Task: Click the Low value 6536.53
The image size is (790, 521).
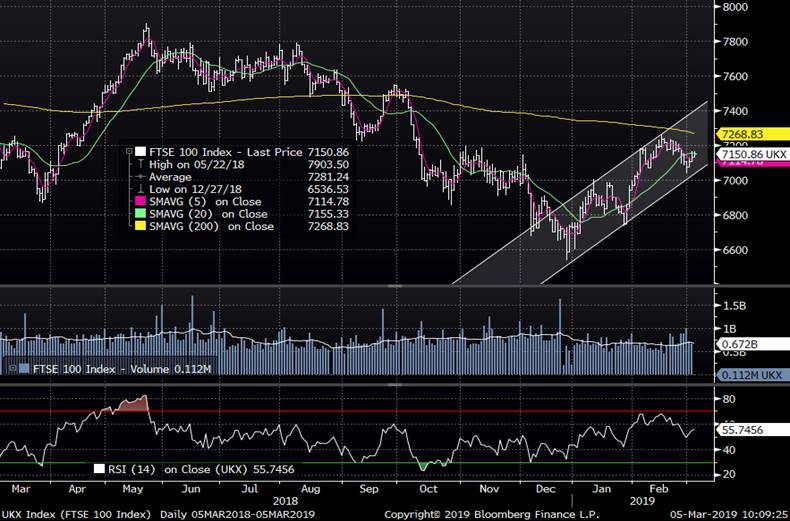Action: [x=328, y=189]
